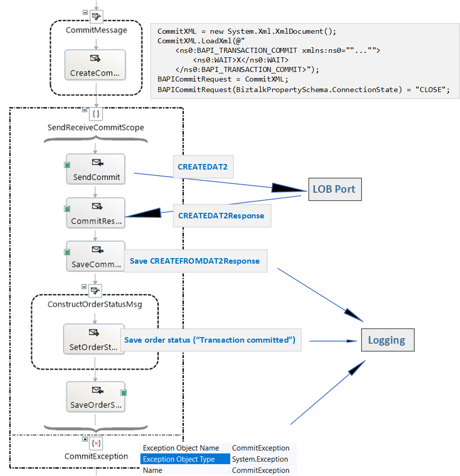Screen dimensions: 460x476
Task: Click the ConstructOrderStatusMsg label
Action: 95,304
